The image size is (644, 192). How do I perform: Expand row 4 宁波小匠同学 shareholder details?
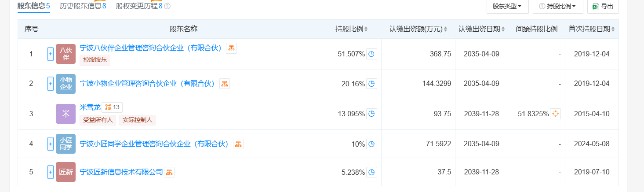50,144
